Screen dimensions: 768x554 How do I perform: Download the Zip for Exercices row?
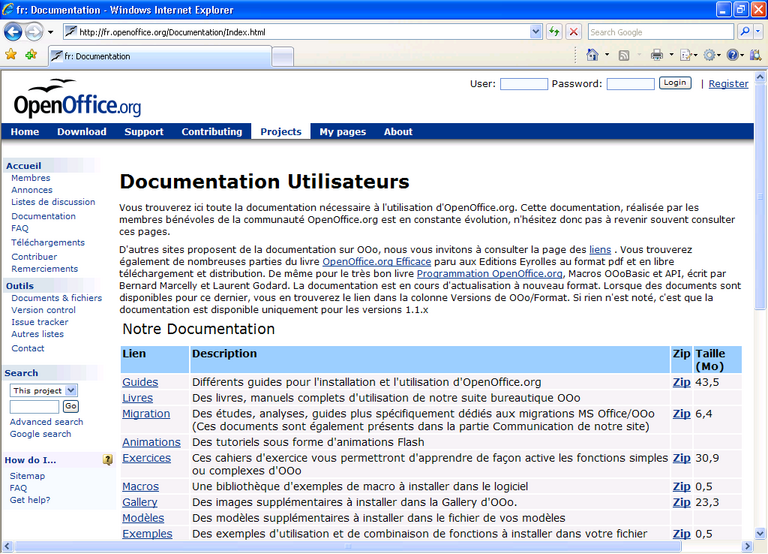pyautogui.click(x=681, y=458)
